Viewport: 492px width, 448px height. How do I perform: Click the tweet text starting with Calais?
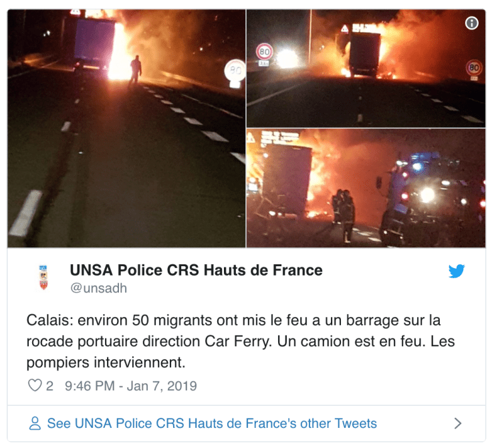point(241,341)
